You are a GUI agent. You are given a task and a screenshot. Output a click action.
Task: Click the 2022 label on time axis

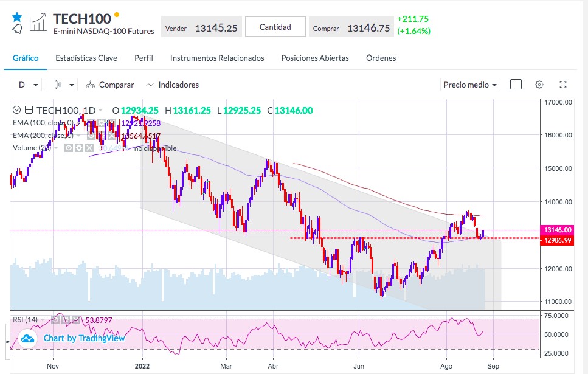(142, 366)
